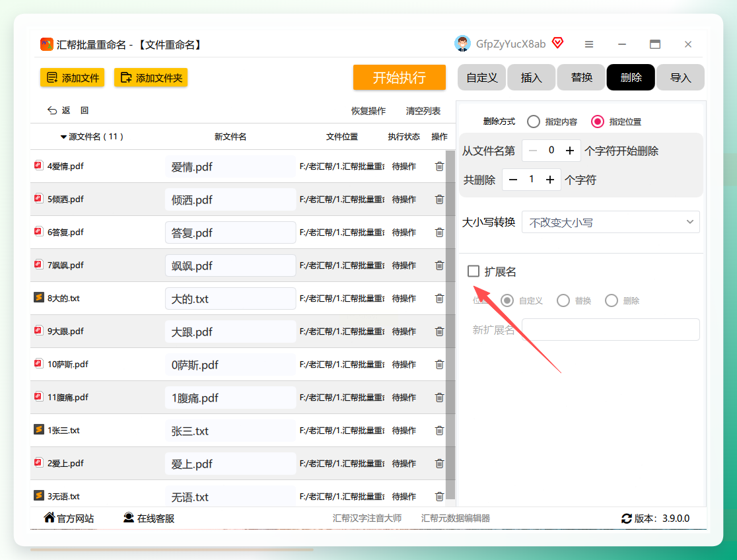
Task: Remove 5倾洒.pdf using its trash icon
Action: (439, 199)
